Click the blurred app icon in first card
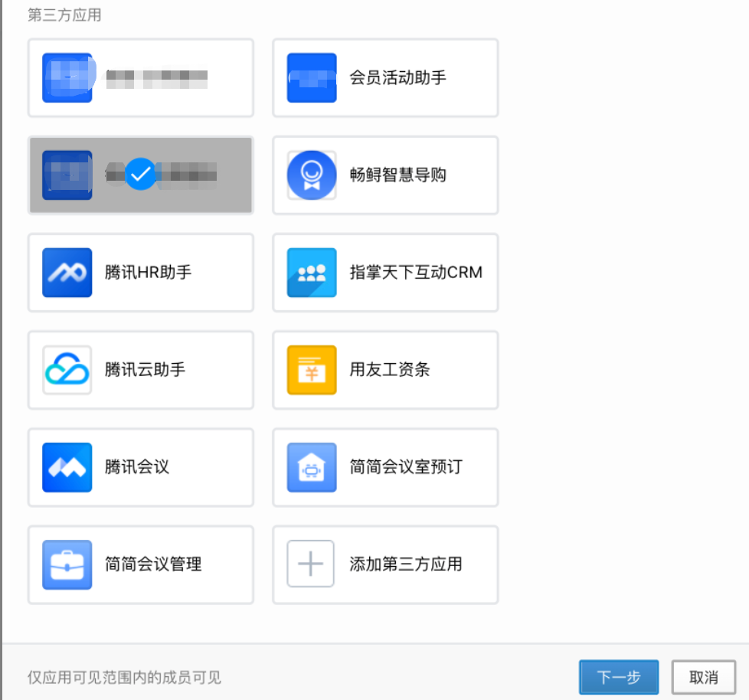 (68, 78)
